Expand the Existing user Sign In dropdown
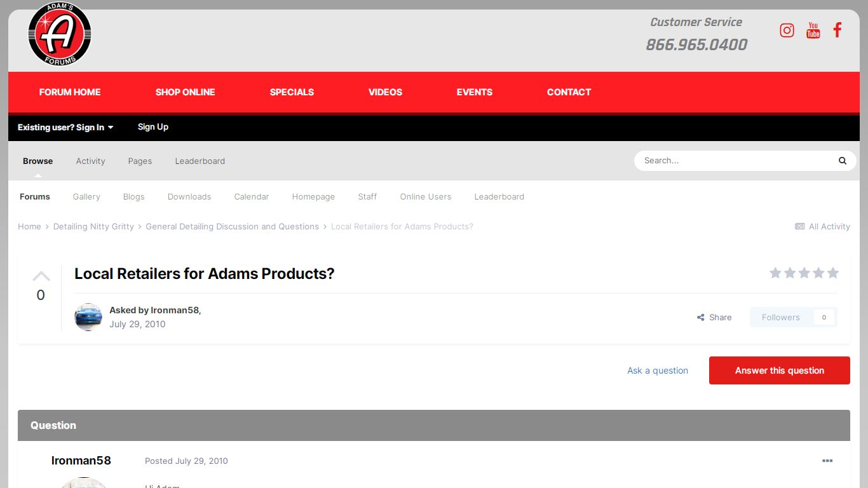 tap(65, 127)
